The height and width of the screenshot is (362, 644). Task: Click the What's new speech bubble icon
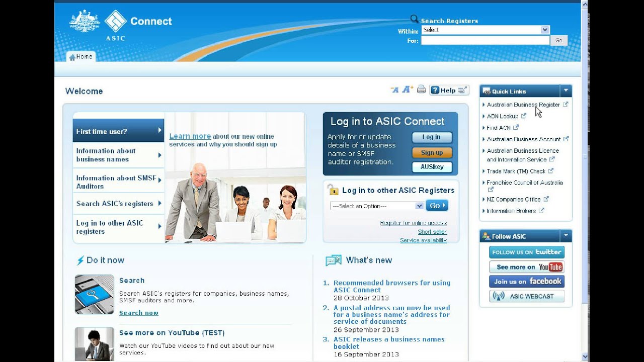(334, 260)
